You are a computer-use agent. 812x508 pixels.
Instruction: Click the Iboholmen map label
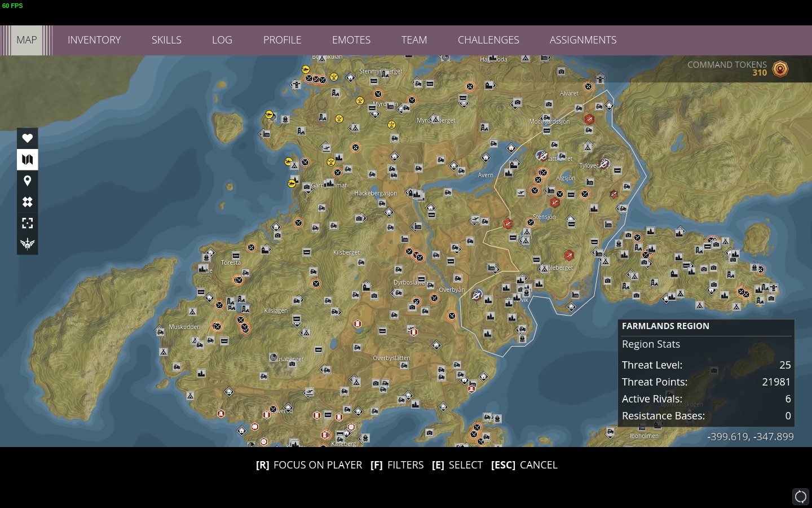[644, 436]
